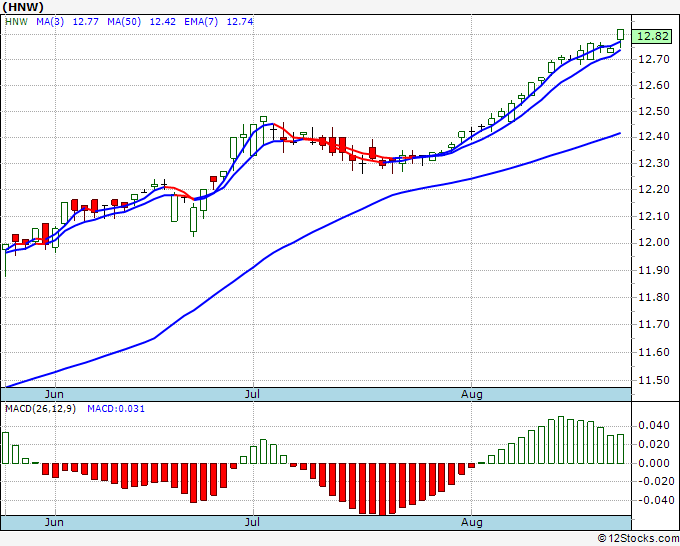The width and height of the screenshot is (680, 546).
Task: Click the 11.80 price axis label
Action: click(654, 298)
